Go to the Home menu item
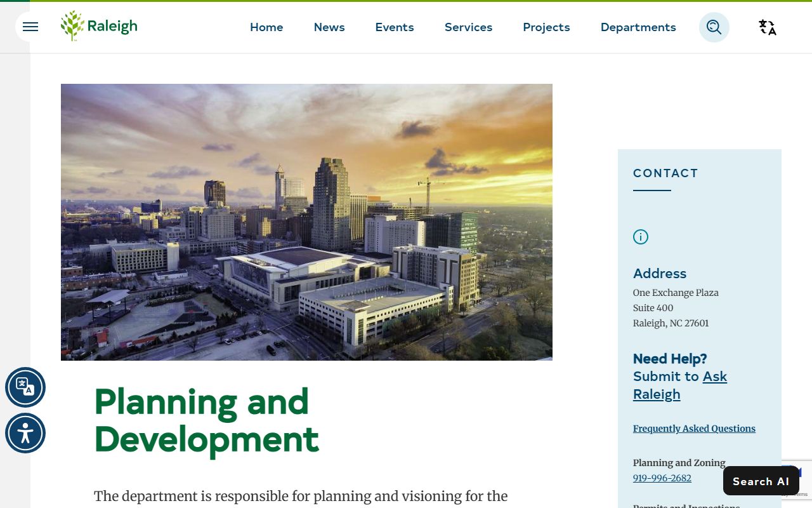Image resolution: width=812 pixels, height=508 pixels. pyautogui.click(x=266, y=27)
